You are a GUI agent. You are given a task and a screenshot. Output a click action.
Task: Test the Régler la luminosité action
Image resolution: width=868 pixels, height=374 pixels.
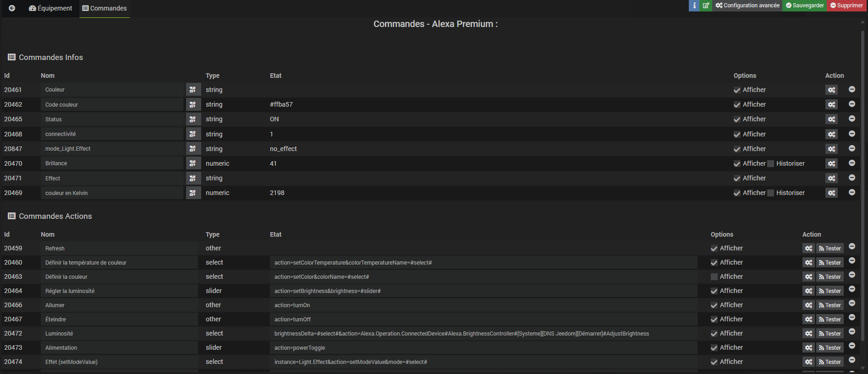[830, 291]
